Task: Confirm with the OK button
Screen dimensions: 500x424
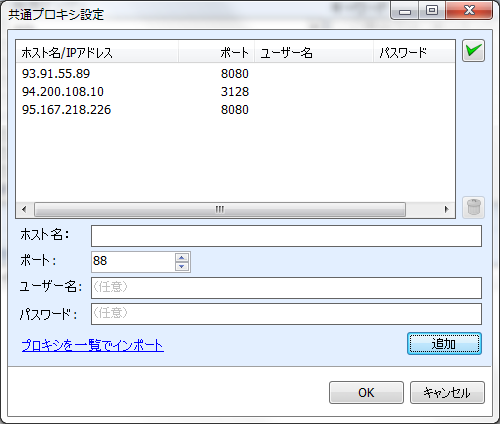Action: 366,393
